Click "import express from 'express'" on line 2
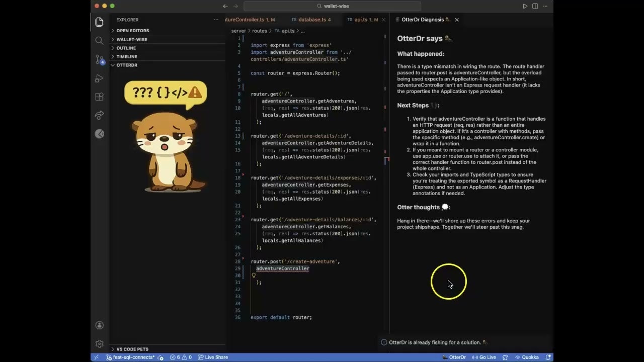This screenshot has height=362, width=644. tap(291, 45)
